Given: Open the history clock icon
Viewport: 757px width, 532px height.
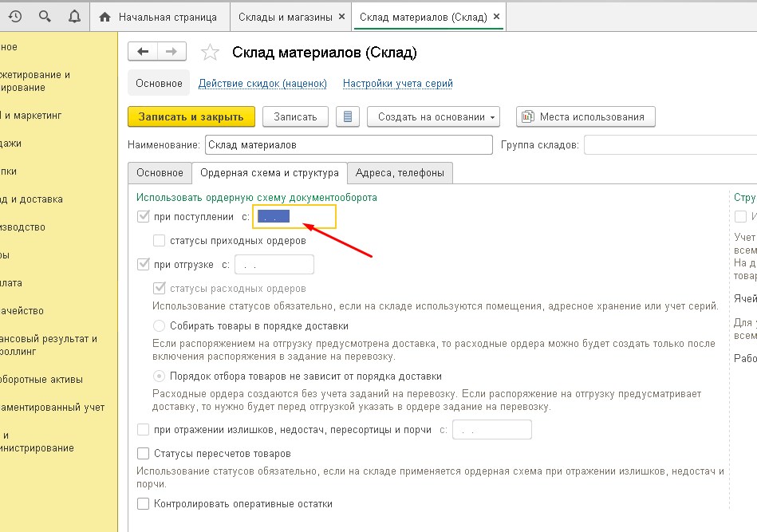Looking at the screenshot, I should pyautogui.click(x=15, y=17).
